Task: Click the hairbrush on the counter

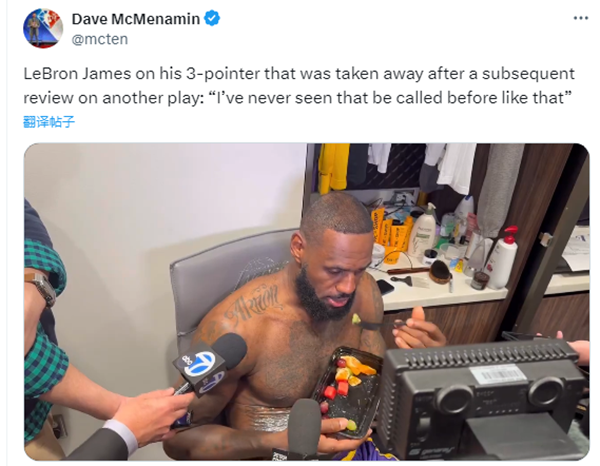Action: [x=441, y=272]
